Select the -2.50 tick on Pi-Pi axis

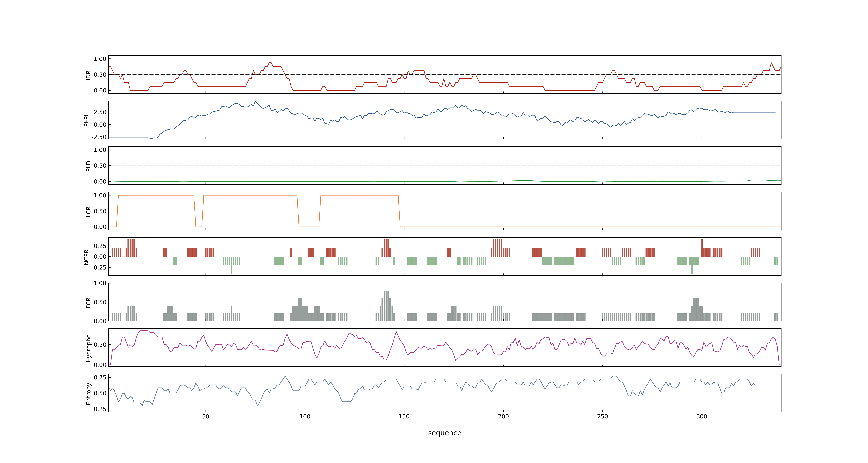coord(99,137)
